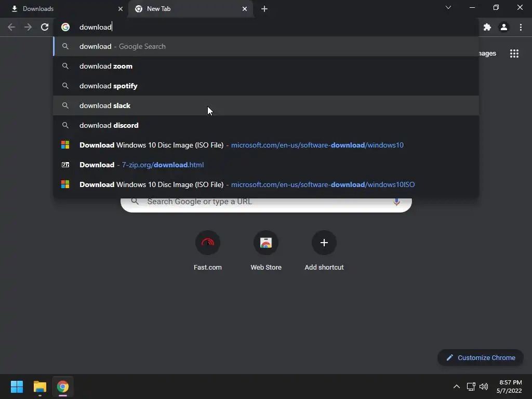Reload the current page

pyautogui.click(x=45, y=27)
